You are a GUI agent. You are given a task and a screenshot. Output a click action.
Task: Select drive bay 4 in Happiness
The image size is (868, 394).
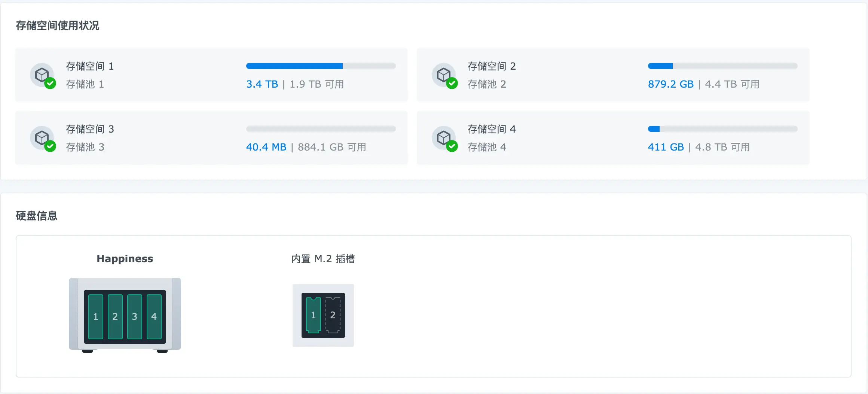154,316
